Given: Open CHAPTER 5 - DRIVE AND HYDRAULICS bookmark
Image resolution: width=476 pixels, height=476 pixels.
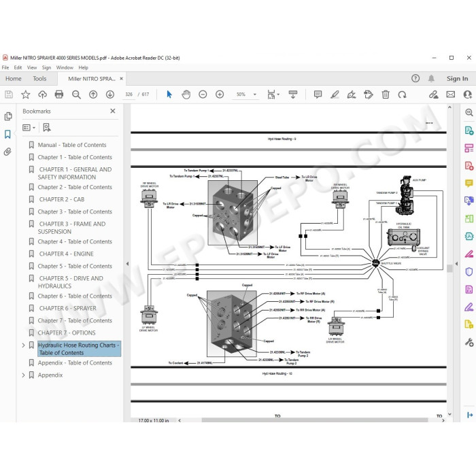Looking at the screenshot, I should coord(71,282).
